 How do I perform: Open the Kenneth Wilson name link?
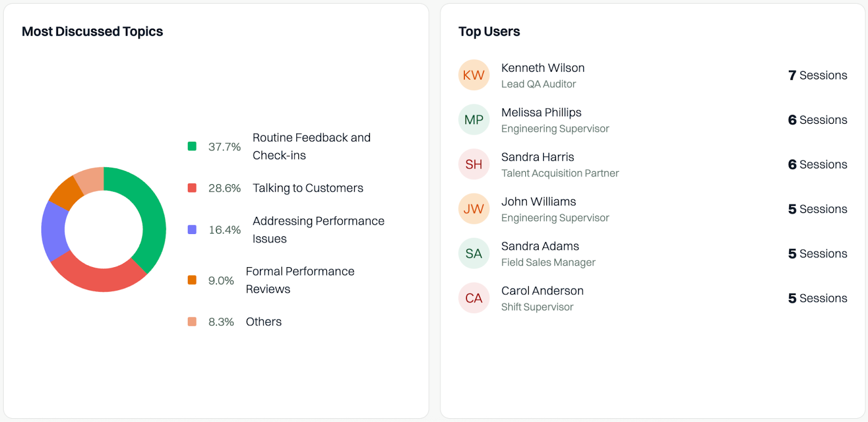pos(543,68)
